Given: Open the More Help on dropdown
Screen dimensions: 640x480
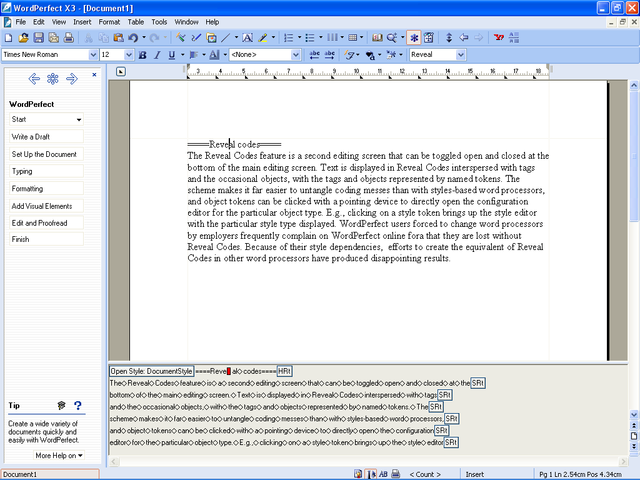Looking at the screenshot, I should pos(59,456).
